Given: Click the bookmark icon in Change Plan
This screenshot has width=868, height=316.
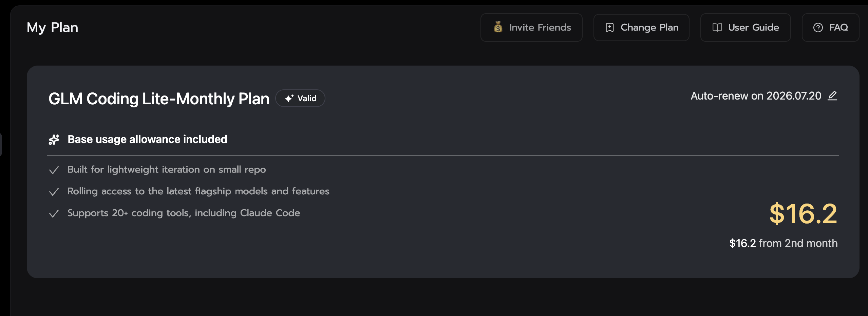Looking at the screenshot, I should point(609,28).
